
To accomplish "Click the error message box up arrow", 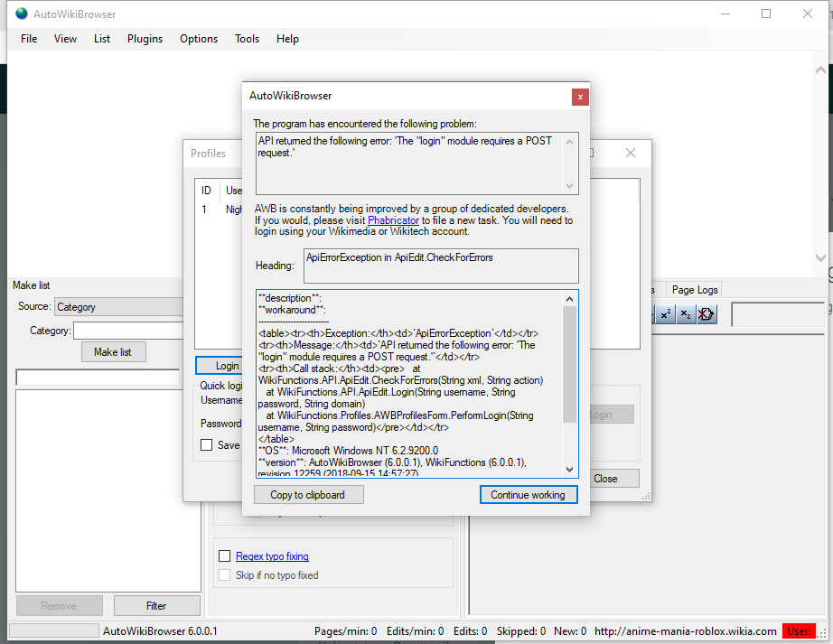I will click(x=569, y=141).
